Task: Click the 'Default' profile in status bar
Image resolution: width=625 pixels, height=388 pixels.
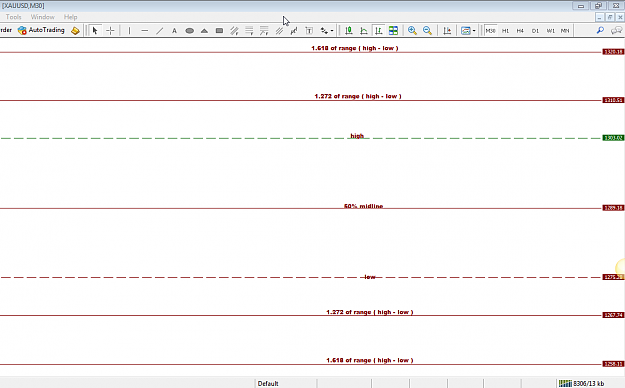Action: pyautogui.click(x=268, y=384)
